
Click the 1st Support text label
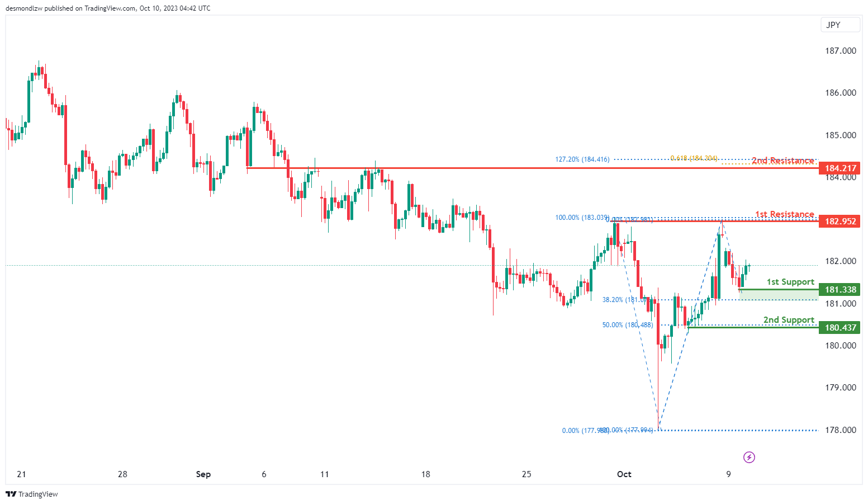[x=790, y=282]
